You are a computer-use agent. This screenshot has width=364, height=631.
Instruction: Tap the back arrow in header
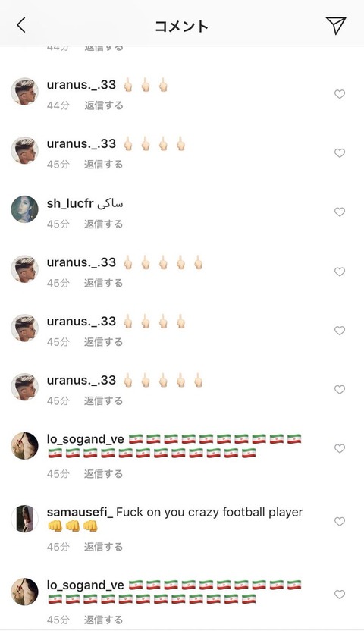pos(21,25)
